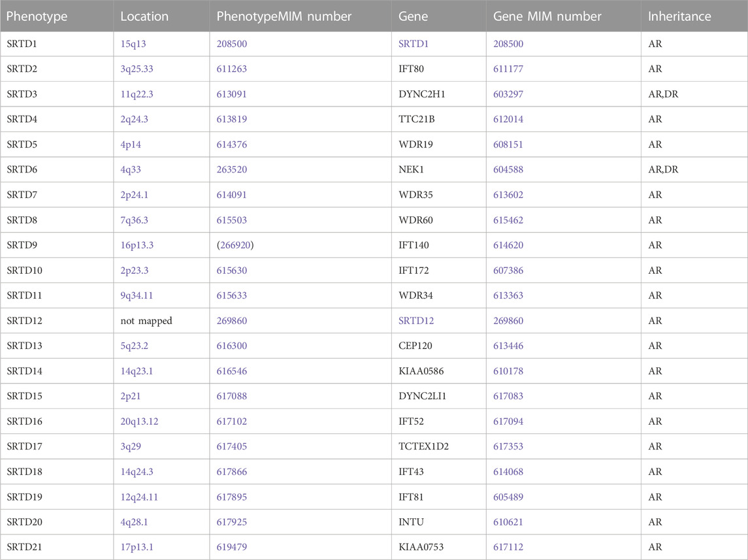Open phenotype MIM number 613819
This screenshot has height=560, width=748.
pos(232,119)
